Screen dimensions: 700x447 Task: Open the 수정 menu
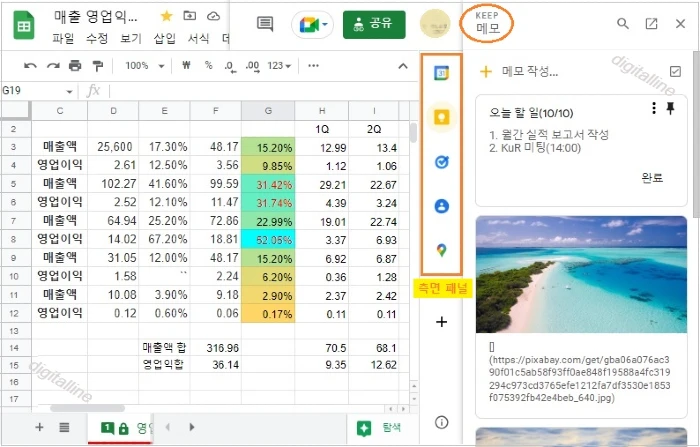(97, 38)
